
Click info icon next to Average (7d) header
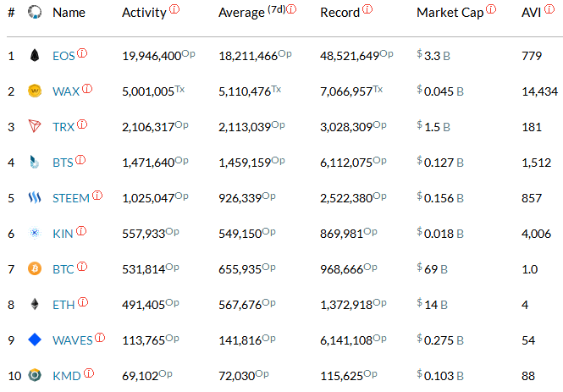tap(291, 9)
